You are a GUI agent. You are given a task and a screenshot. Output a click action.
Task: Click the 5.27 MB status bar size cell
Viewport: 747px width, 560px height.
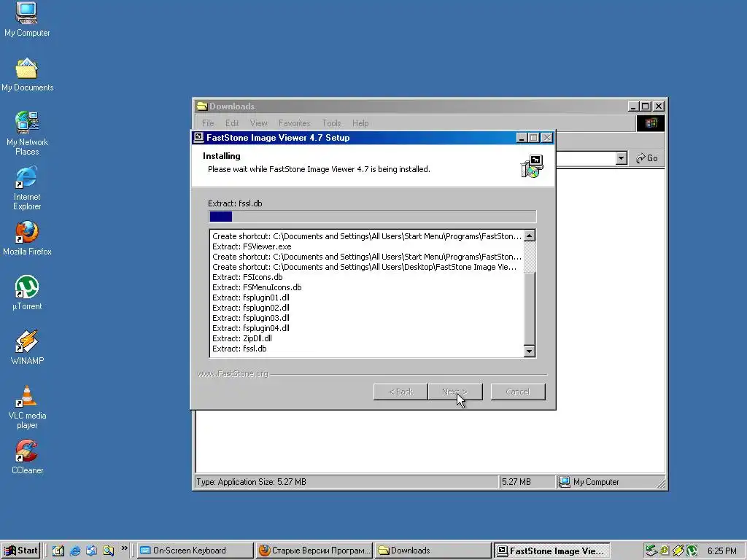point(527,482)
